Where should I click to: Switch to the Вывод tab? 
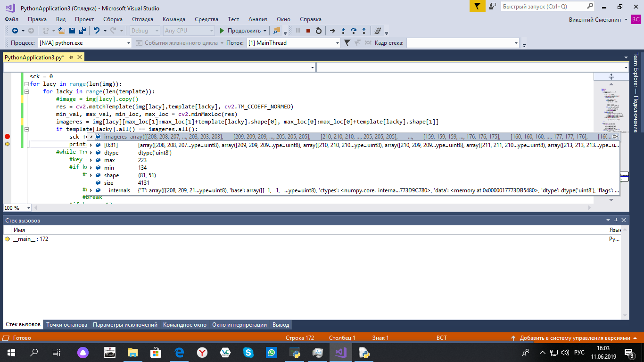click(281, 325)
